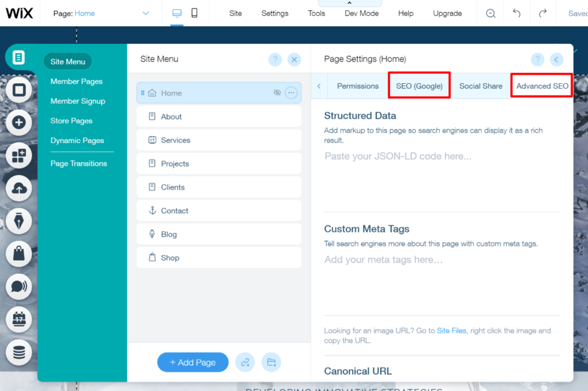Open the Settings menu

pyautogui.click(x=275, y=14)
